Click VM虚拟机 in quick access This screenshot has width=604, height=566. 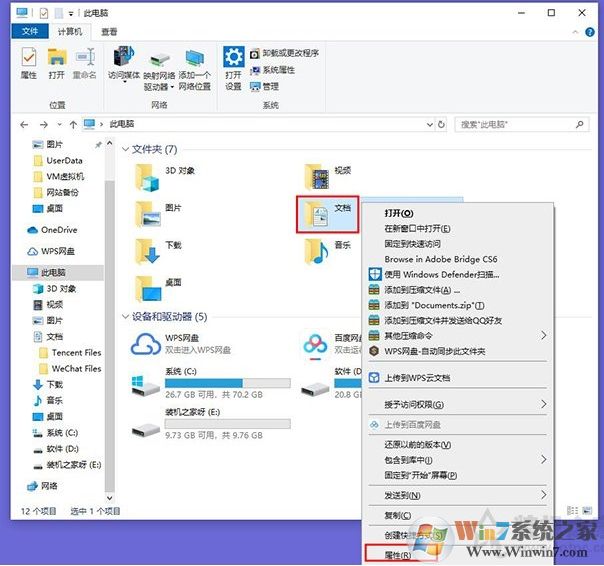pyautogui.click(x=59, y=176)
